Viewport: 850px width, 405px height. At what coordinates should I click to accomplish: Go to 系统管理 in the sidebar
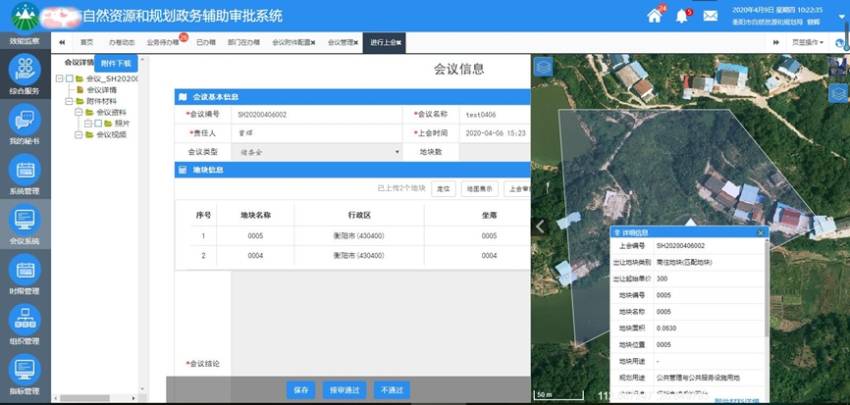[x=24, y=173]
